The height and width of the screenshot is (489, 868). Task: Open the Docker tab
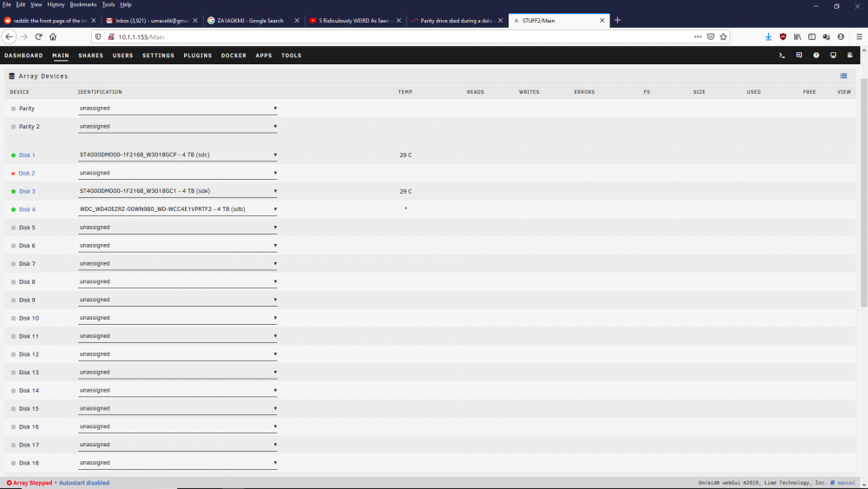(x=233, y=56)
